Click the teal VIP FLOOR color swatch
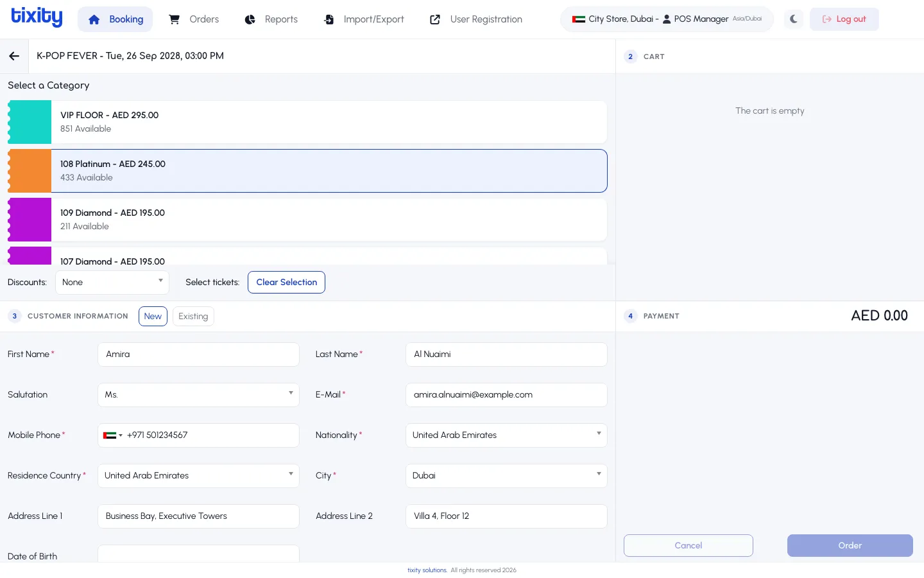 [x=30, y=122]
